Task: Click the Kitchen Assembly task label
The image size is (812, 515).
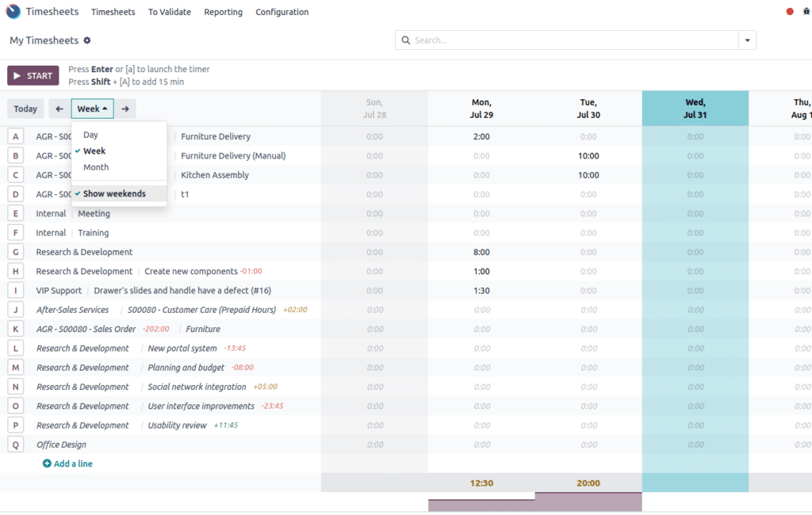Action: pyautogui.click(x=215, y=175)
